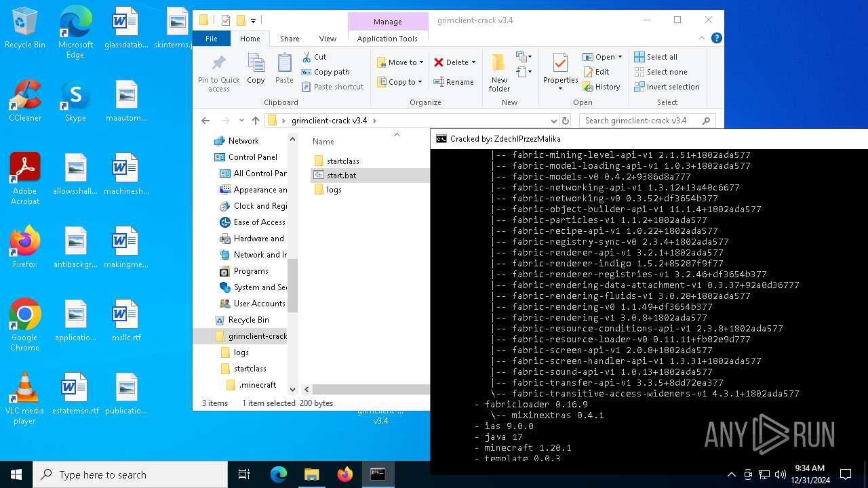Open the File menu tab
The height and width of the screenshot is (488, 868).
(212, 39)
